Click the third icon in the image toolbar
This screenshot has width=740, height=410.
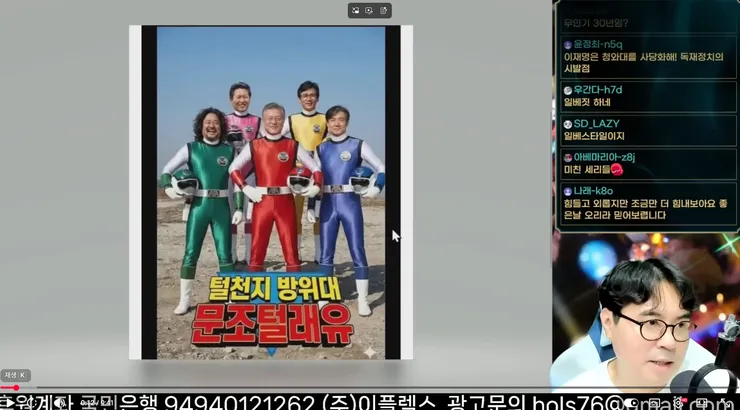(x=383, y=10)
